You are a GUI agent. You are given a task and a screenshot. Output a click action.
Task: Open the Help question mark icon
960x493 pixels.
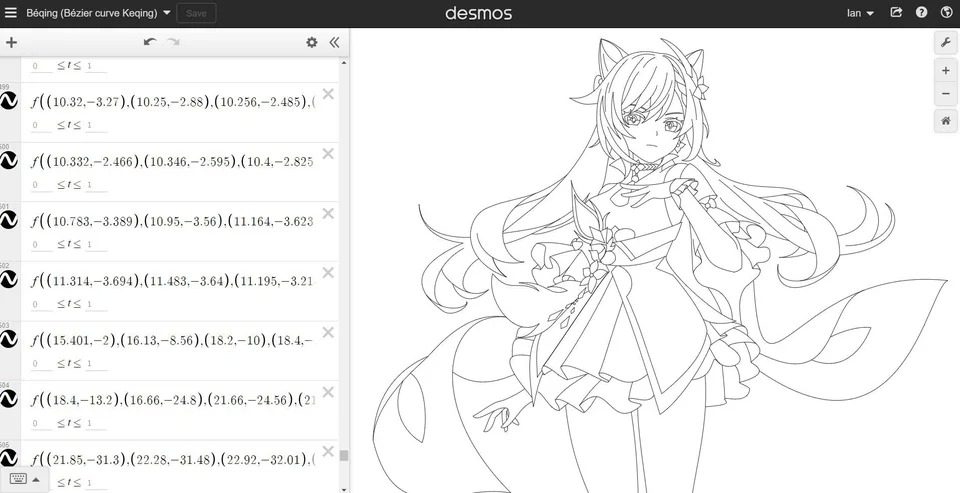921,13
